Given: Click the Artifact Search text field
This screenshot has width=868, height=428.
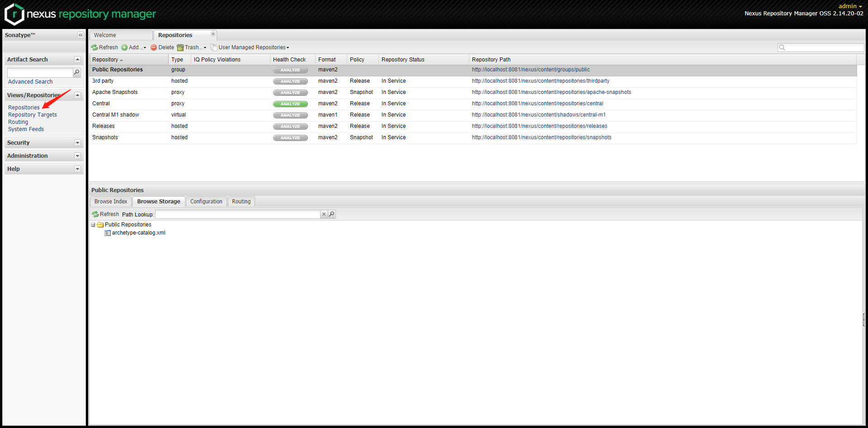Looking at the screenshot, I should click(x=40, y=73).
